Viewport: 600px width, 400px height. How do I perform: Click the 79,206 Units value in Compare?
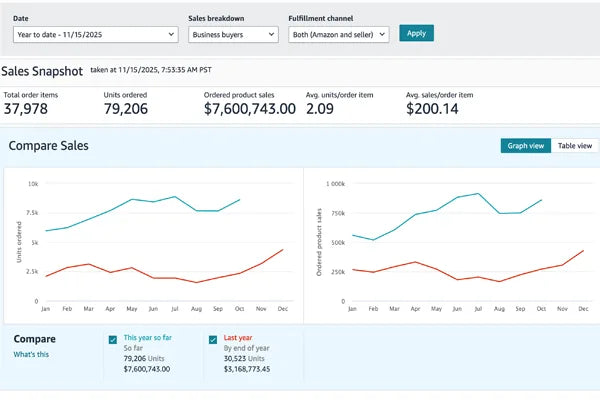pyautogui.click(x=144, y=359)
